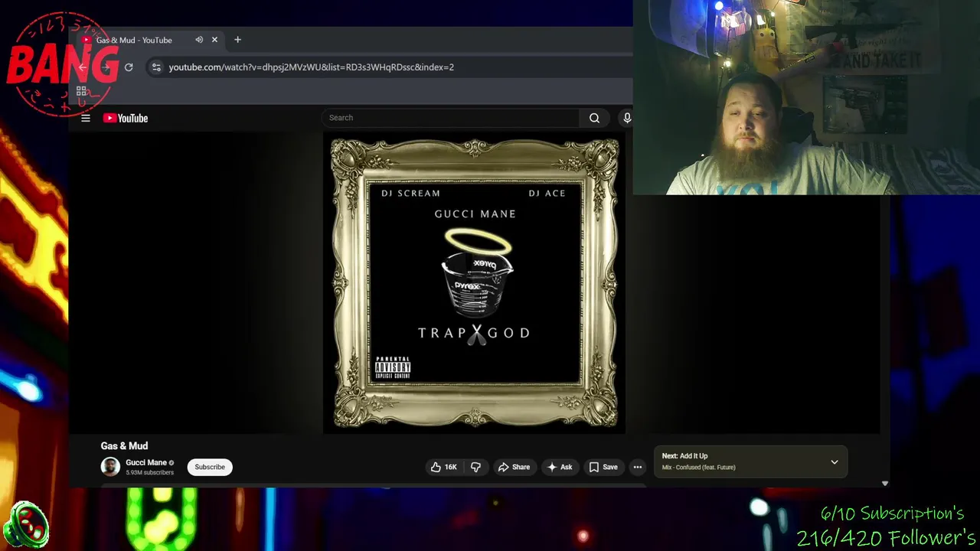The height and width of the screenshot is (551, 980).
Task: View site information icon in address bar
Action: coord(156,67)
